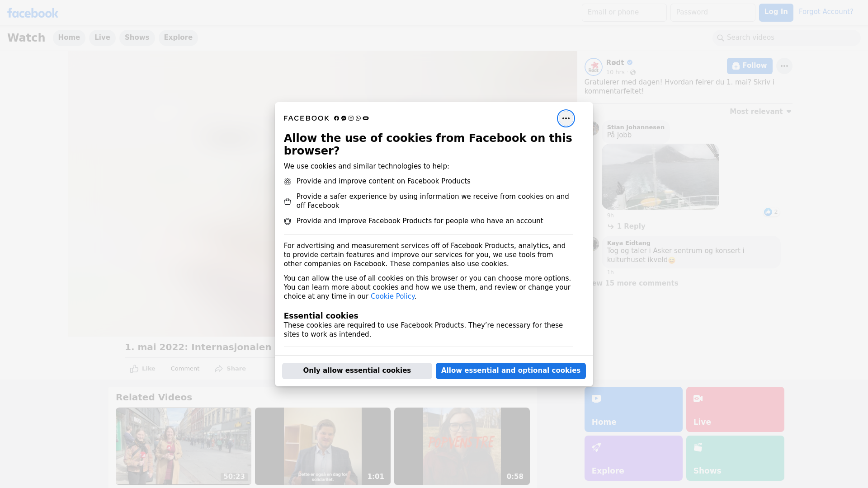Open the Cookie Policy link
The height and width of the screenshot is (488, 868).
392,296
